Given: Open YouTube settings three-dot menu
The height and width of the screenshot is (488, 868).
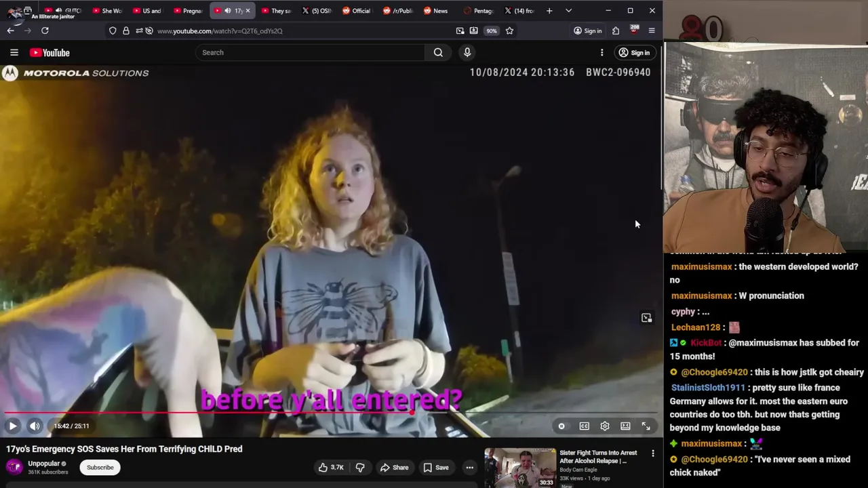Looking at the screenshot, I should pos(601,52).
